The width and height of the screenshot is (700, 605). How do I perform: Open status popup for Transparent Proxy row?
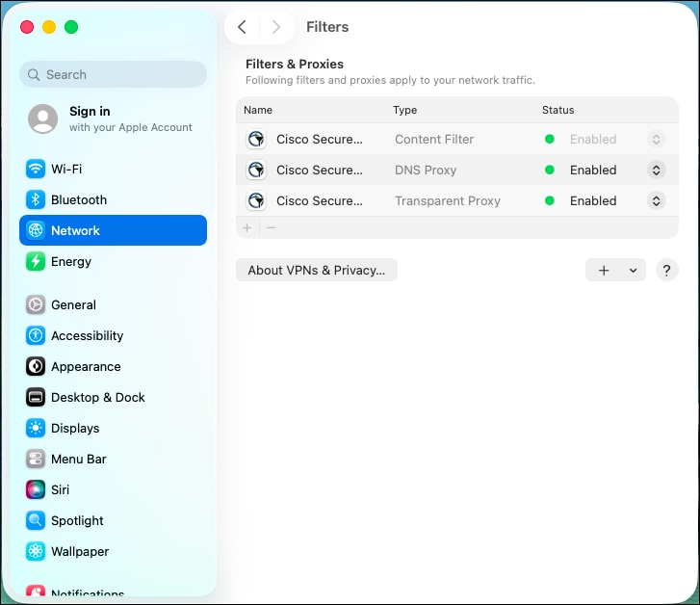(x=656, y=200)
